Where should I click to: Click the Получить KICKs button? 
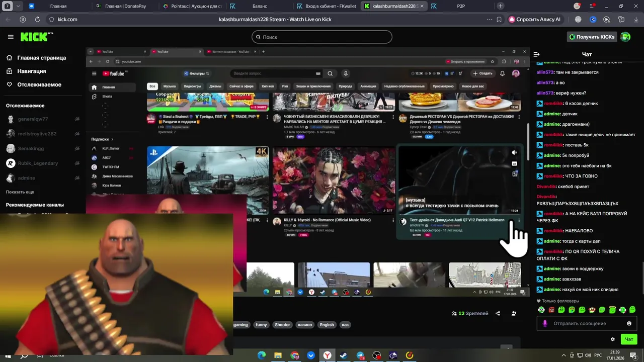click(592, 37)
